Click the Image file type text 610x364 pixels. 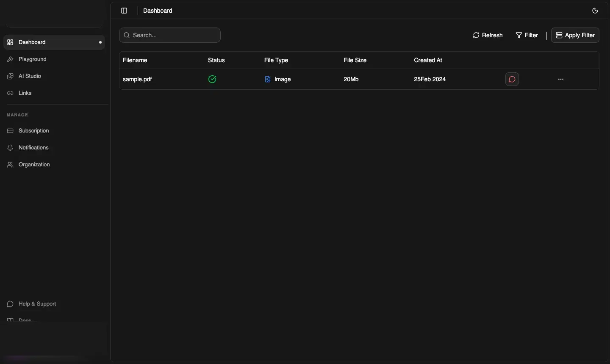[283, 79]
